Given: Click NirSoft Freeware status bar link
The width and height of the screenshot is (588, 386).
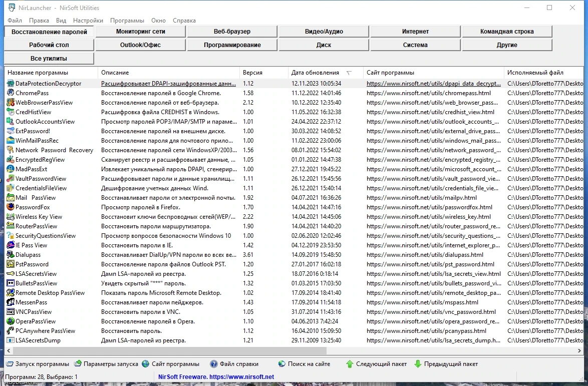Looking at the screenshot, I should tap(216, 377).
